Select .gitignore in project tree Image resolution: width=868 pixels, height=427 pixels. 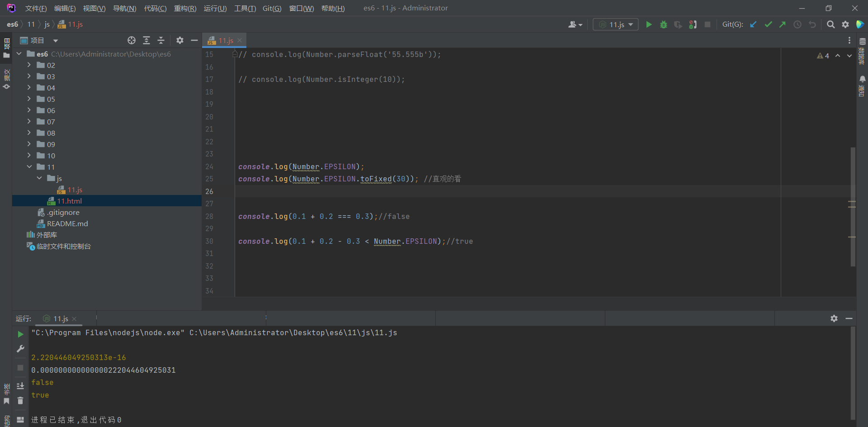(x=63, y=212)
